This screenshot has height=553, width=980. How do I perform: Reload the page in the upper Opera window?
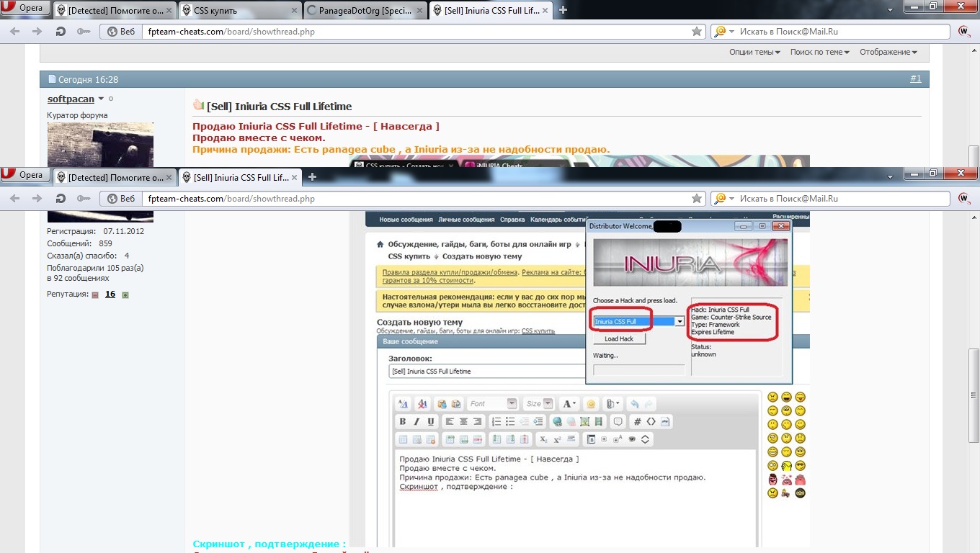pos(61,32)
